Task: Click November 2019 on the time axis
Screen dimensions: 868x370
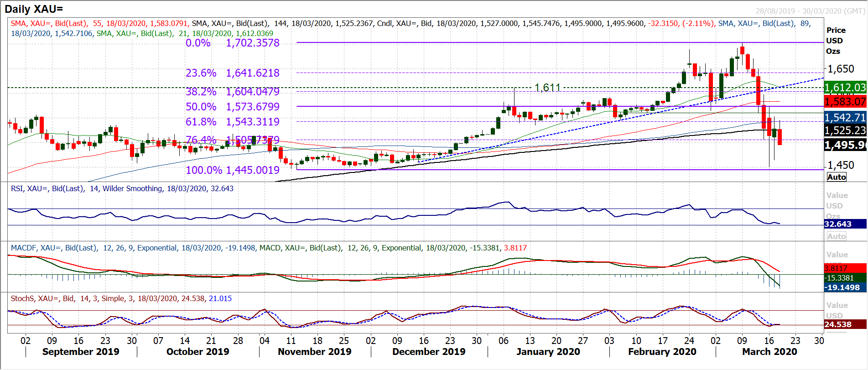Action: 314,352
